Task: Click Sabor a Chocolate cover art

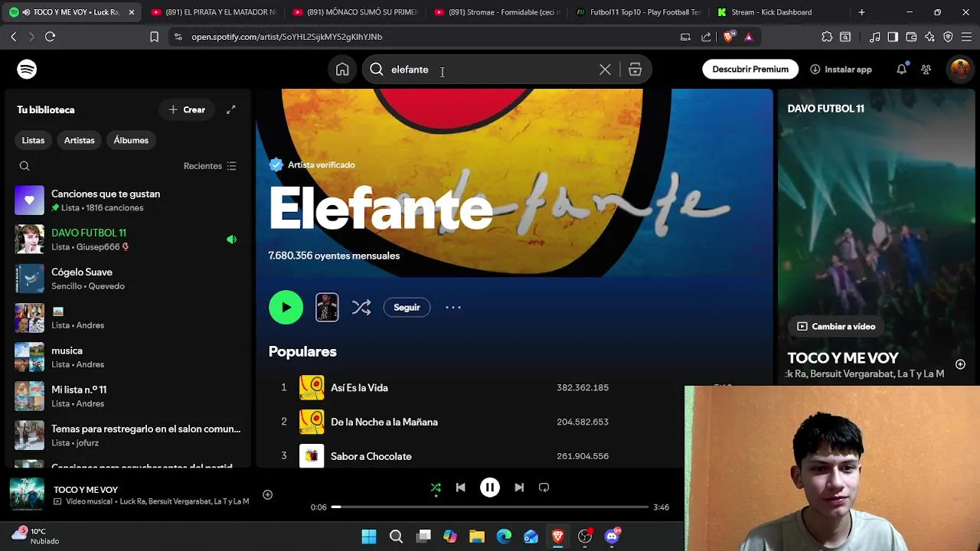Action: [x=312, y=456]
